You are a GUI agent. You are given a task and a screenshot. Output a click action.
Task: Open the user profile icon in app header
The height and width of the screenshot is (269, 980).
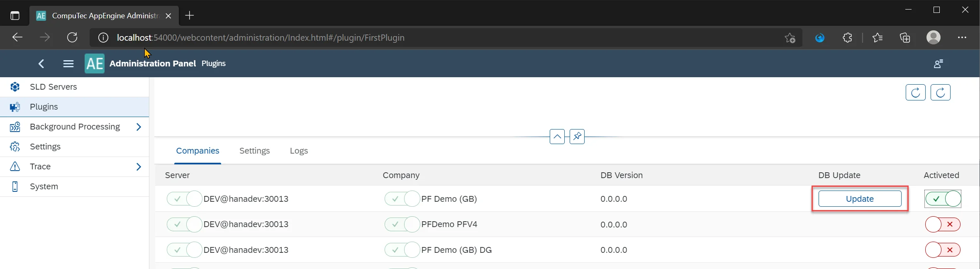click(938, 64)
